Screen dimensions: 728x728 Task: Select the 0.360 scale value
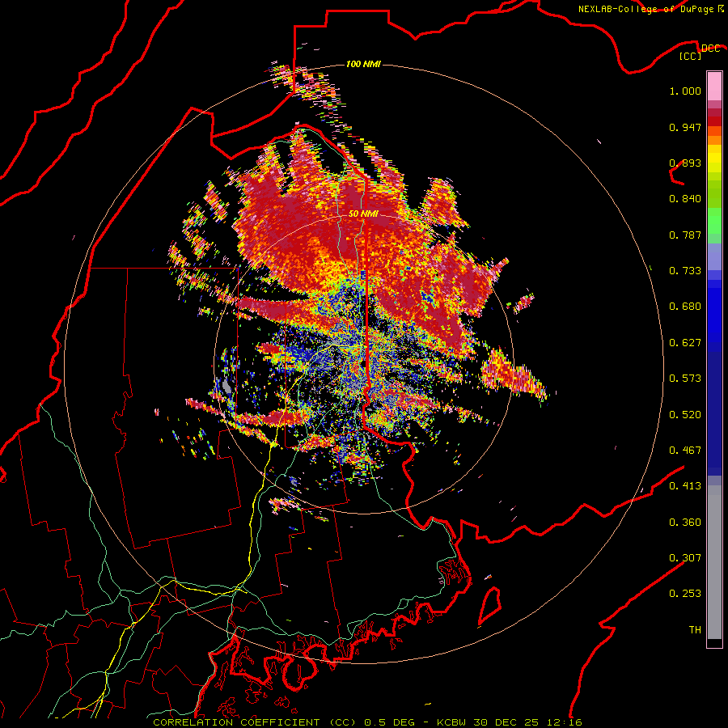click(x=685, y=523)
